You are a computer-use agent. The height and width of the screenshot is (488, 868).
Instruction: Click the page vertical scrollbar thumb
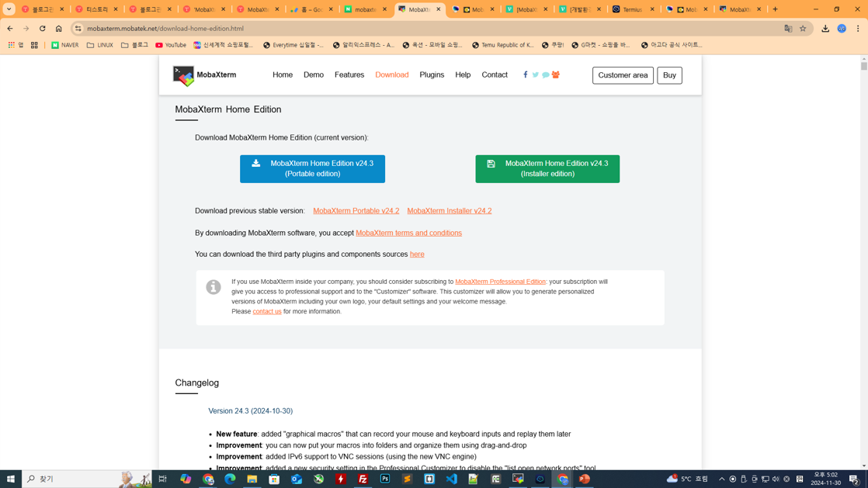pos(863,65)
